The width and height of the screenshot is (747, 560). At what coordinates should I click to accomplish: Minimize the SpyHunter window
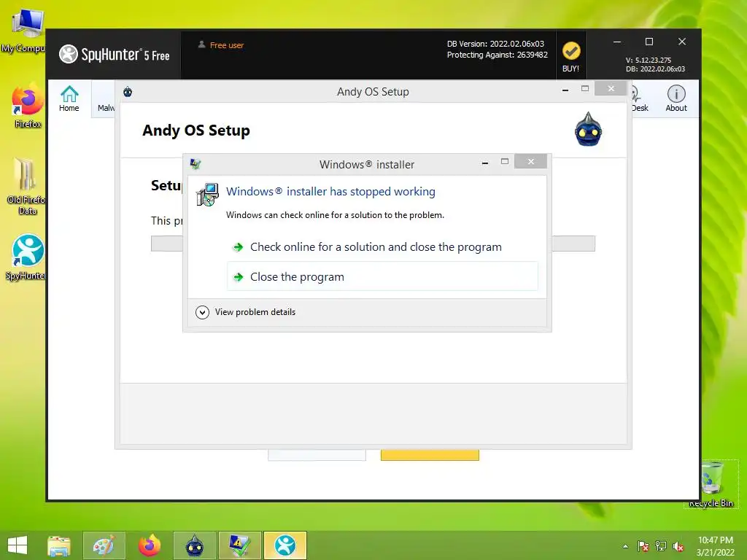(617, 42)
